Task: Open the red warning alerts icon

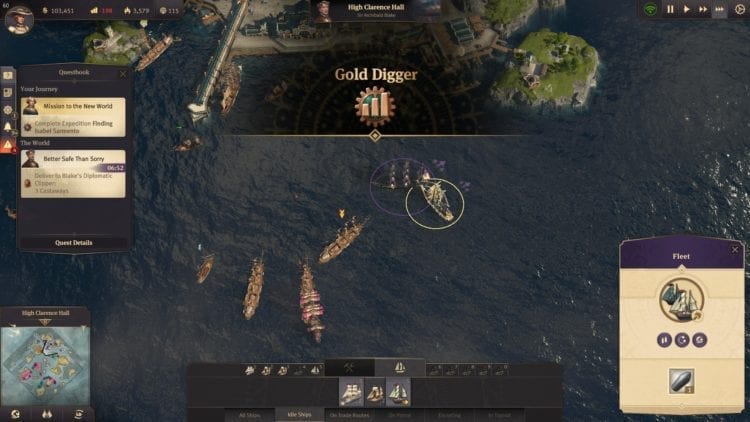Action: [8, 144]
